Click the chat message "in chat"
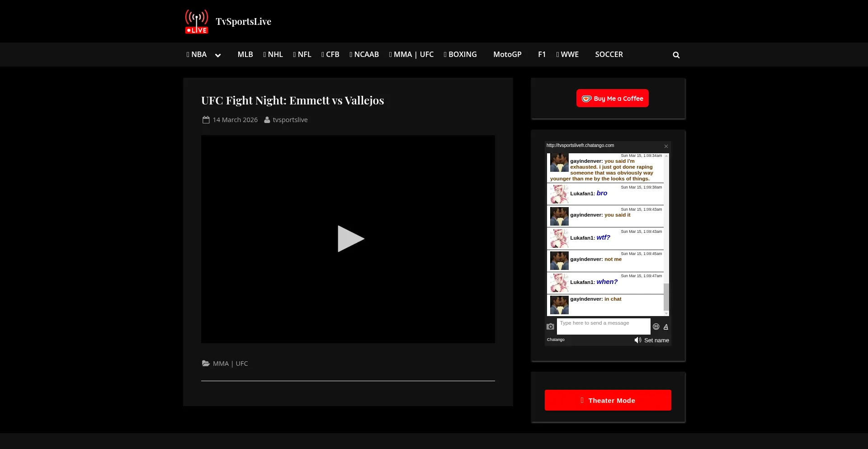 point(613,299)
